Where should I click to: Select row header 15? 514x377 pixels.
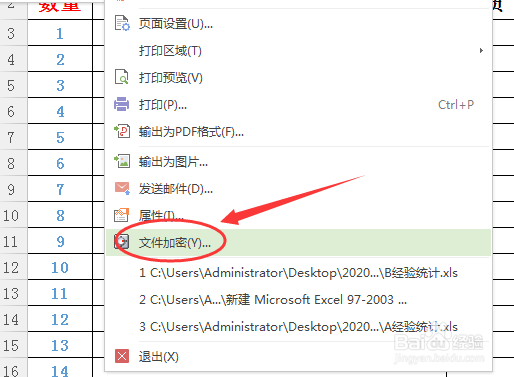point(13,345)
